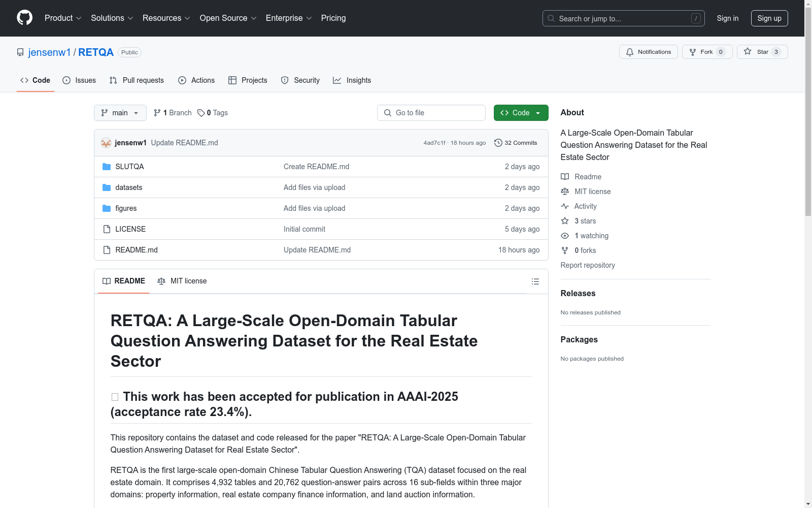Screen dimensions: 812x508
Task: Open the README outline list icon
Action: (535, 281)
